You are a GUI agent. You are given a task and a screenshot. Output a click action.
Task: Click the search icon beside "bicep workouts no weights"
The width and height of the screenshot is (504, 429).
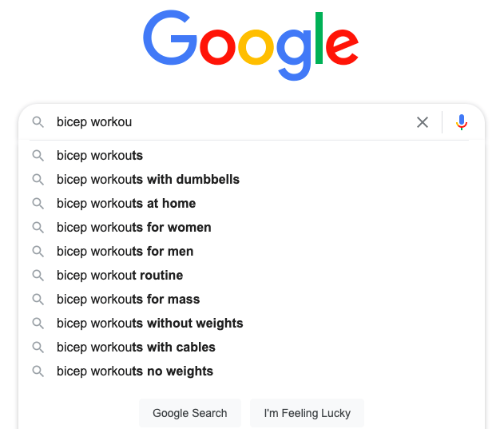coord(38,371)
